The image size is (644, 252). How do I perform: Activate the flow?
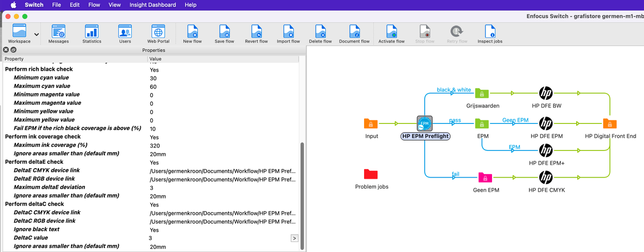tap(392, 34)
